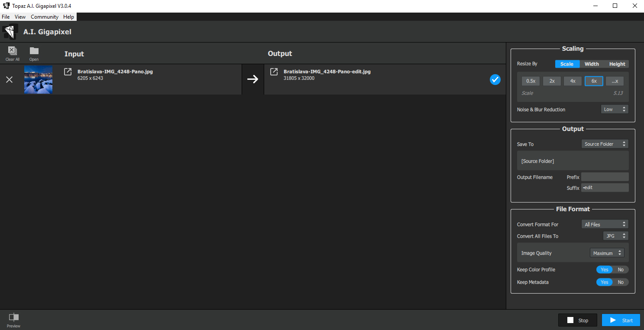Open the Save To Source Folder dropdown
The image size is (644, 330).
(x=605, y=144)
